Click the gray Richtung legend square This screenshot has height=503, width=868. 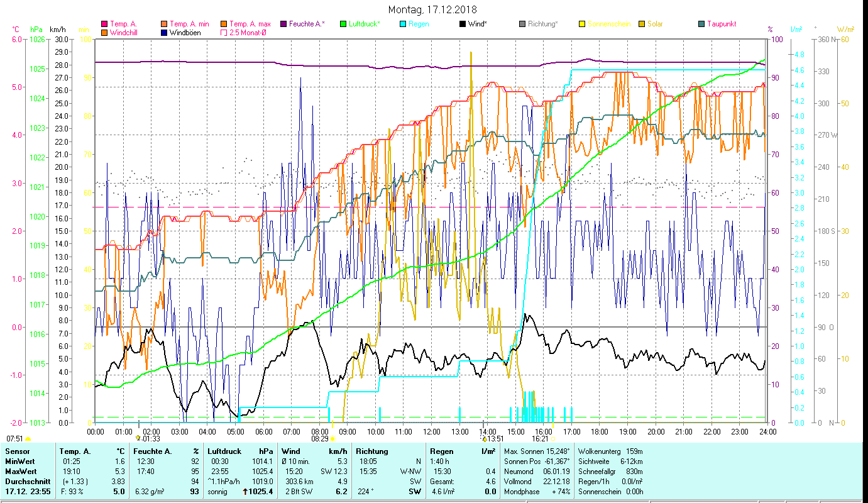point(522,25)
